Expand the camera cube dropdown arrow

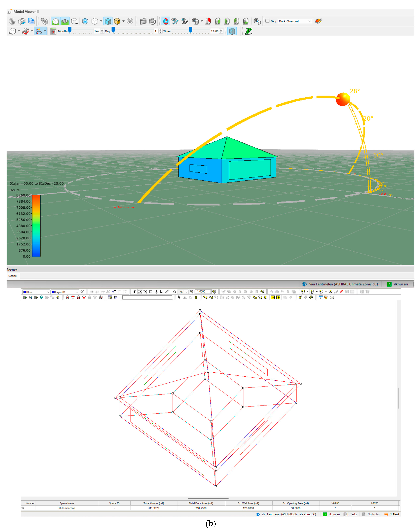[202, 21]
